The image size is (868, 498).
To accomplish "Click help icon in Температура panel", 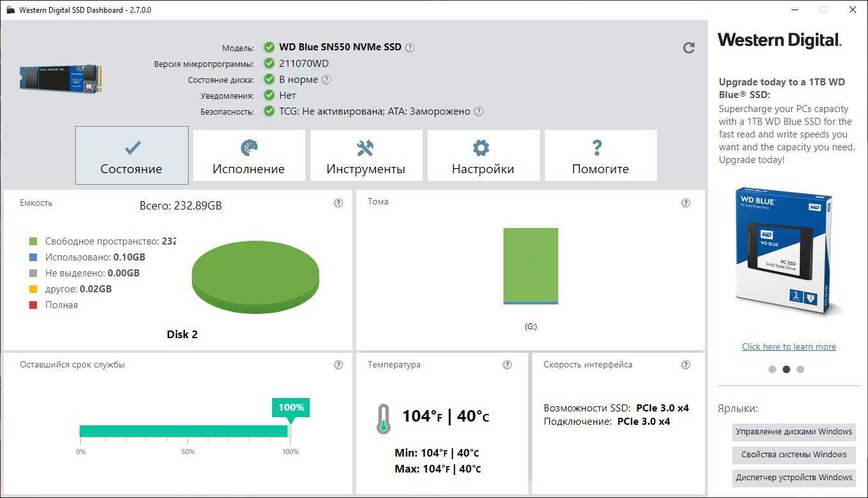I will tap(507, 365).
